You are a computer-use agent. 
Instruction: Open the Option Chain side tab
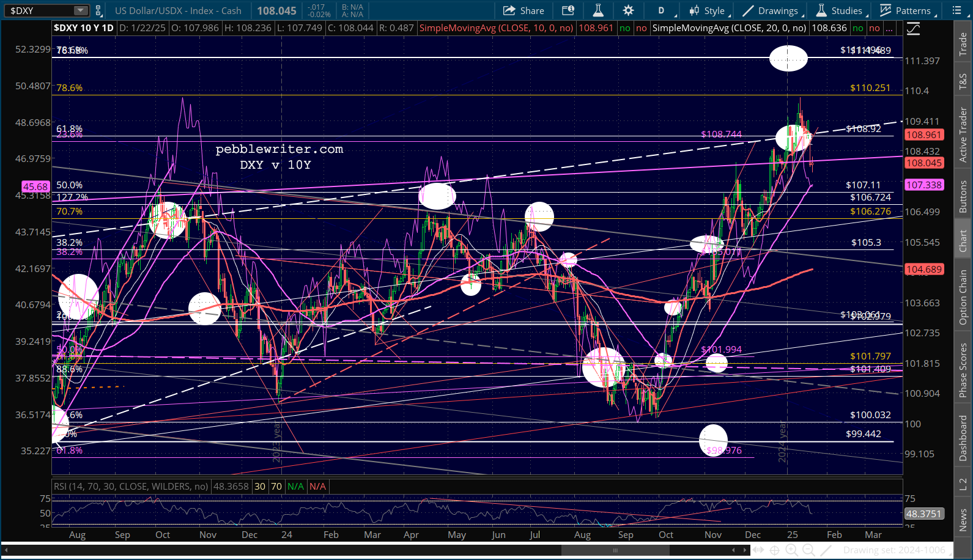963,298
